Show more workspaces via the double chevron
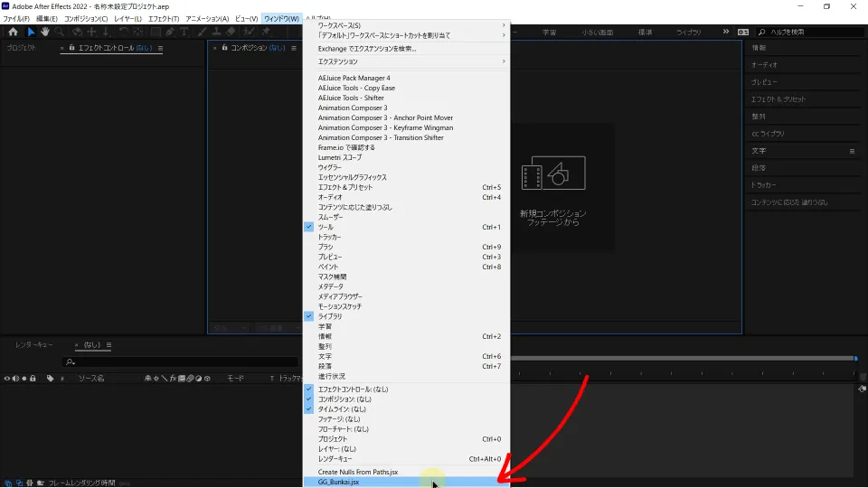The height and width of the screenshot is (488, 868). pyautogui.click(x=726, y=32)
